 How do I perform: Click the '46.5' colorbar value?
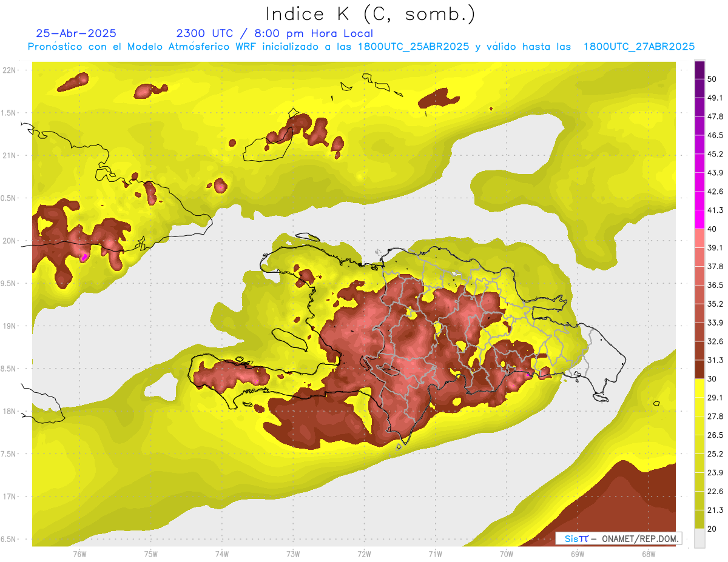tap(715, 135)
